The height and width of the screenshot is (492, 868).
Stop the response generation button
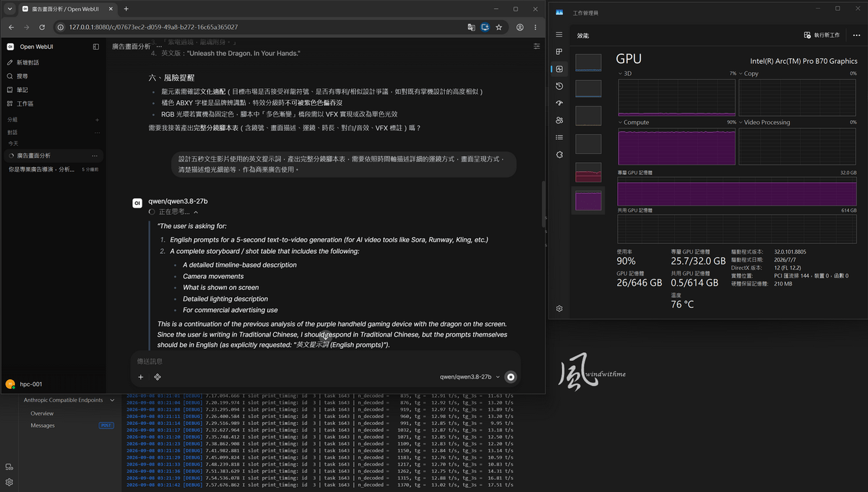point(511,377)
